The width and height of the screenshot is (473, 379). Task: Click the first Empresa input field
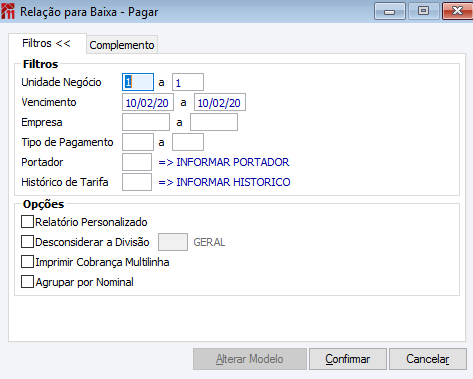coord(146,122)
